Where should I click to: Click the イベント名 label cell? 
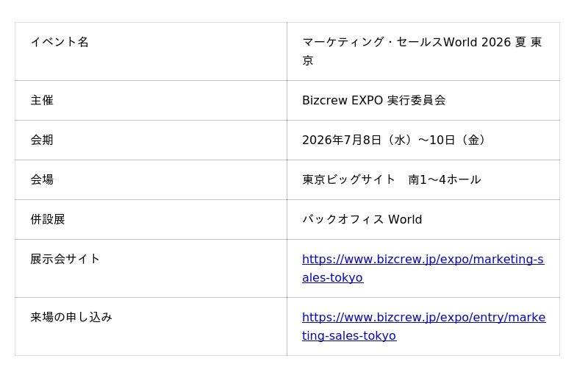point(151,51)
